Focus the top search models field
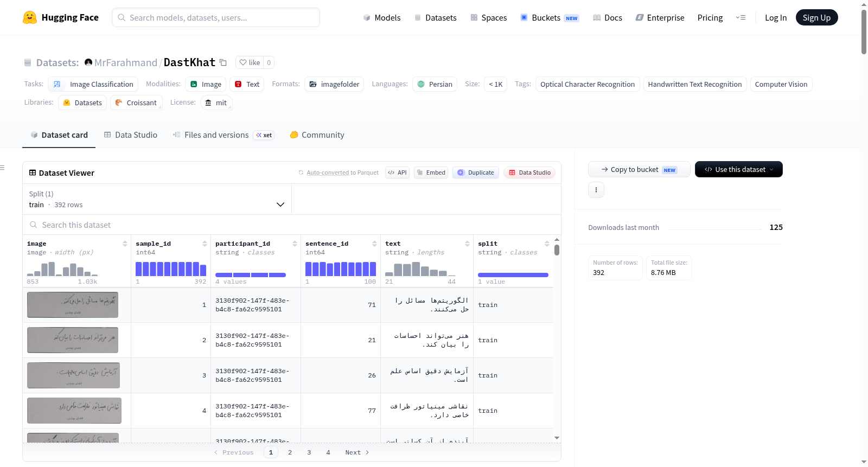 click(x=216, y=17)
